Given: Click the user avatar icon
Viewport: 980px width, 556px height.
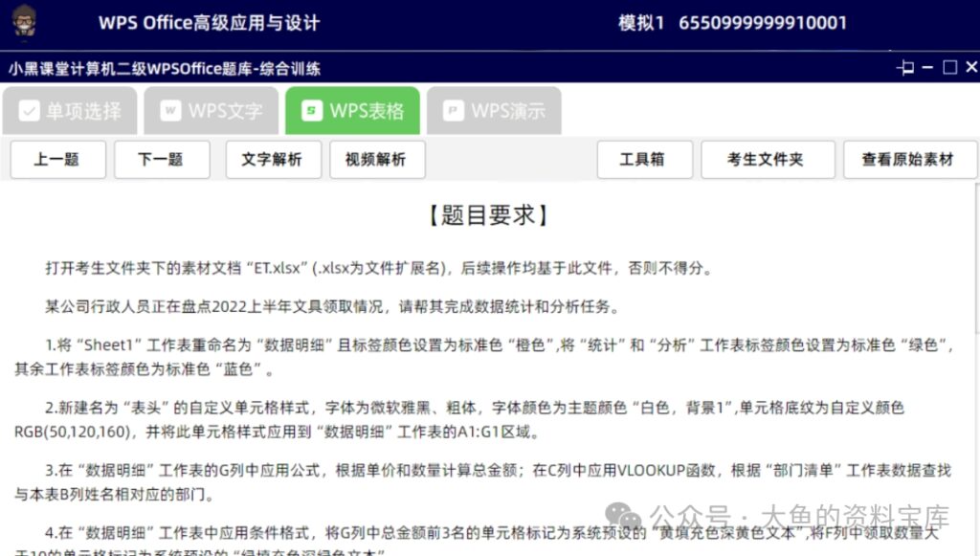Looking at the screenshot, I should coord(24,22).
